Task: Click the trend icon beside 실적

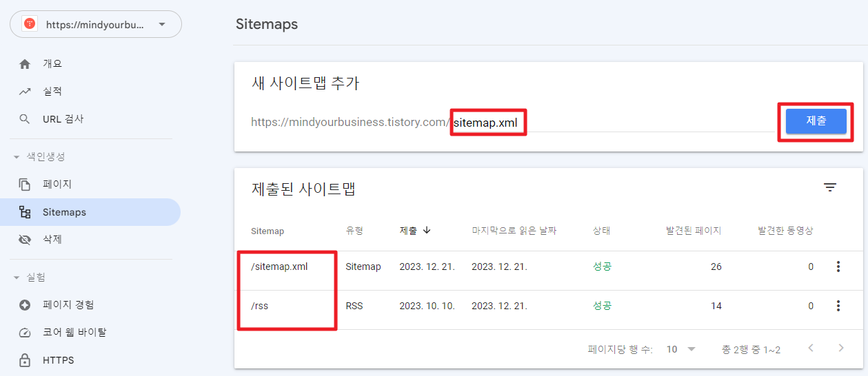Action: tap(25, 92)
